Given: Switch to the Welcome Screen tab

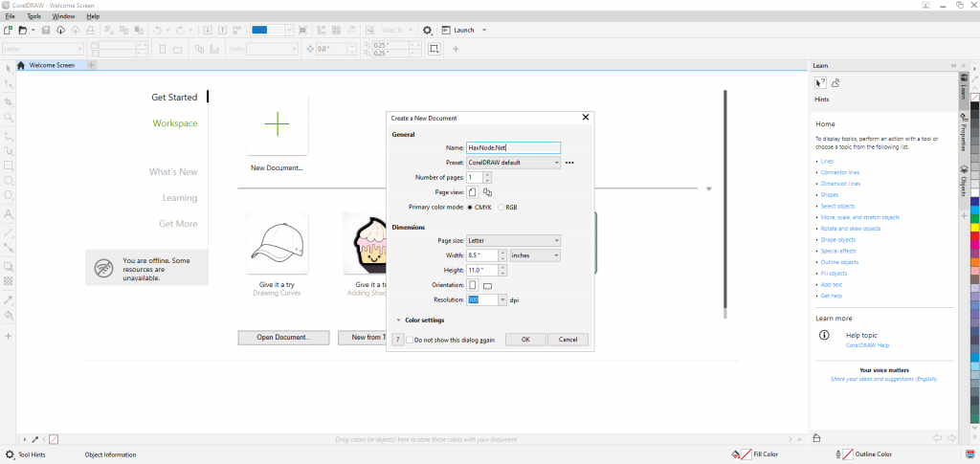Looking at the screenshot, I should tap(52, 65).
